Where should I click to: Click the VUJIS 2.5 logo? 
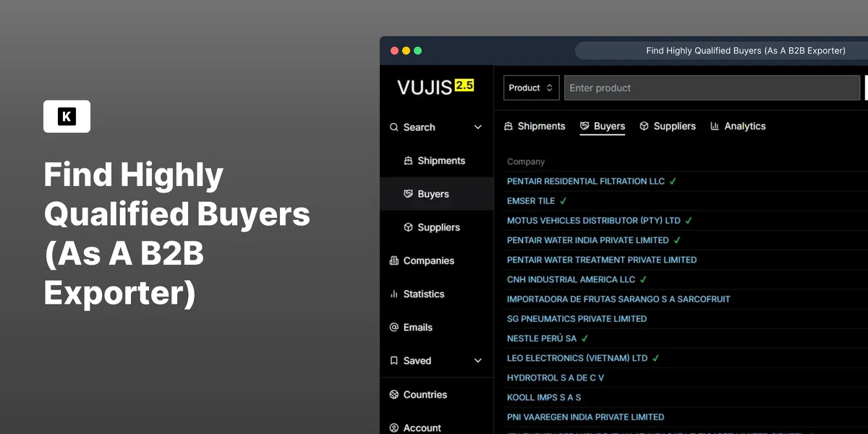(x=435, y=88)
